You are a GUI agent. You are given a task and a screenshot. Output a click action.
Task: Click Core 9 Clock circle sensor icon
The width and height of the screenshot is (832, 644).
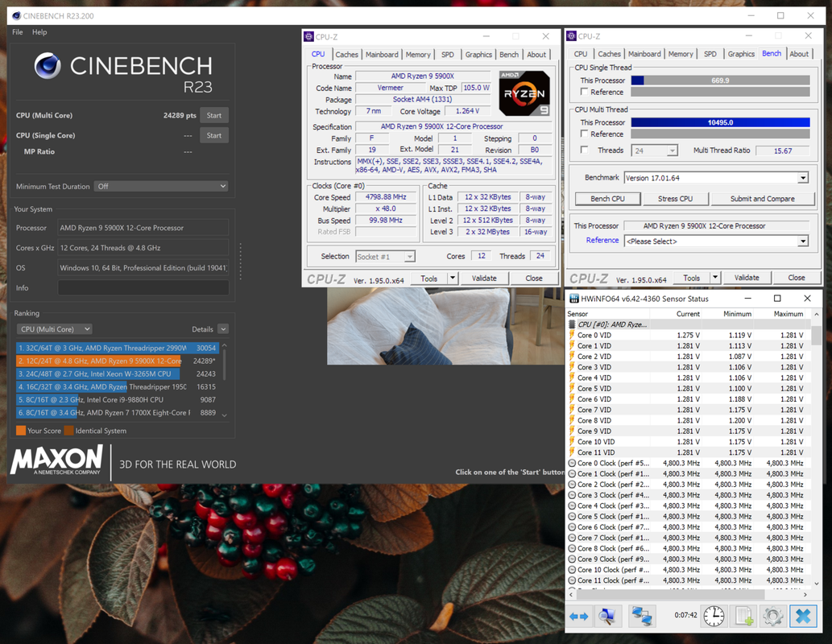pos(572,559)
